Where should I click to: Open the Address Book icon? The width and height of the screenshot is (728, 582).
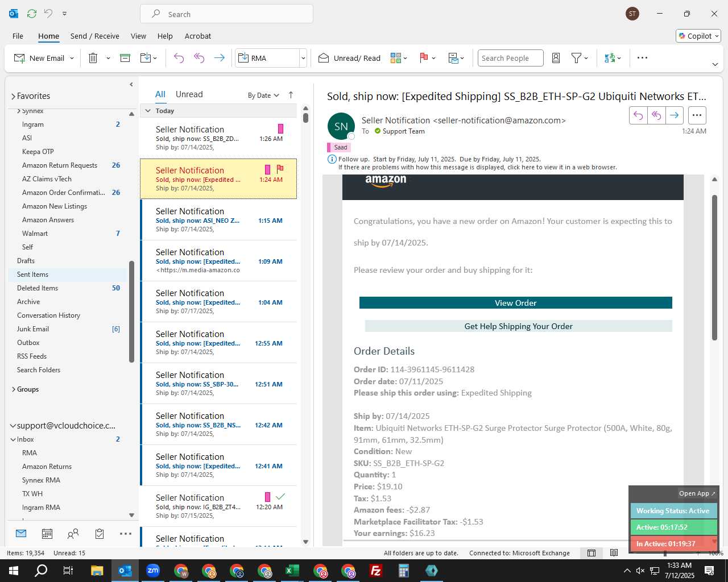(556, 58)
